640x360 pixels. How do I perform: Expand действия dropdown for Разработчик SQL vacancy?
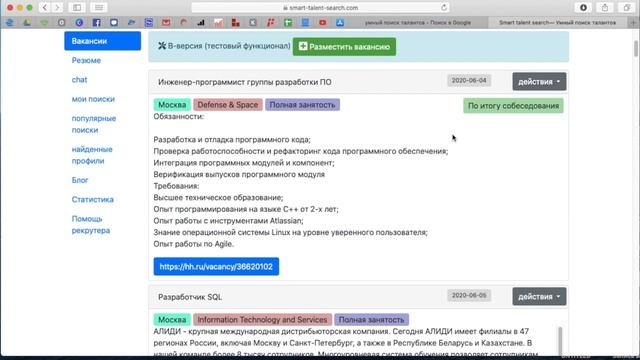(539, 296)
